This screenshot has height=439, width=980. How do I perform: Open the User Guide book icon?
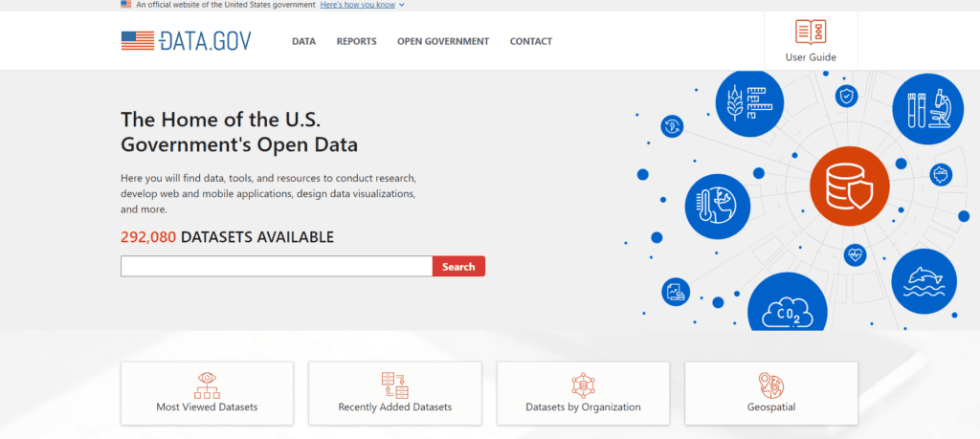point(811,32)
